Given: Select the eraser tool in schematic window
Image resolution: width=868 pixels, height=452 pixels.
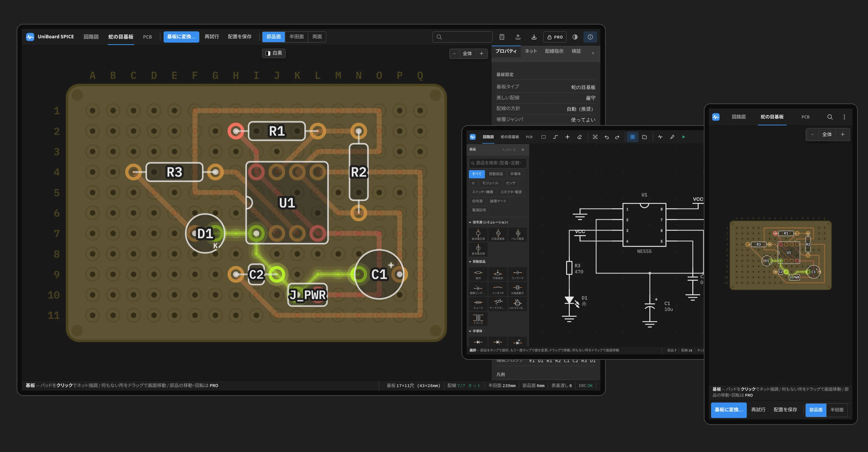Looking at the screenshot, I should [579, 137].
